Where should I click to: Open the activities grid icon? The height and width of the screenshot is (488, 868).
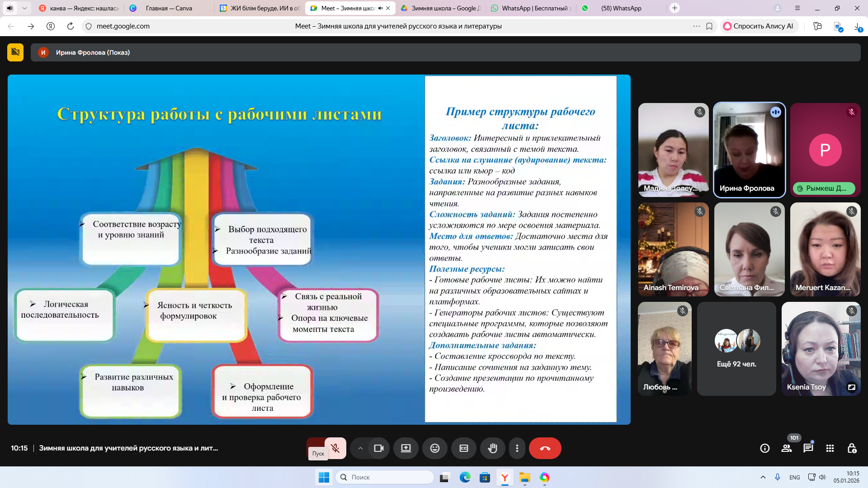[x=830, y=448]
